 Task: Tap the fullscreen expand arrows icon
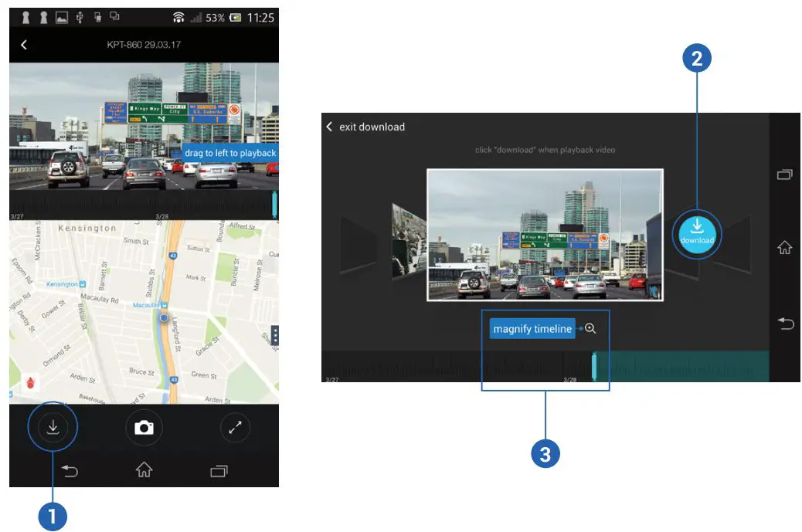point(235,427)
